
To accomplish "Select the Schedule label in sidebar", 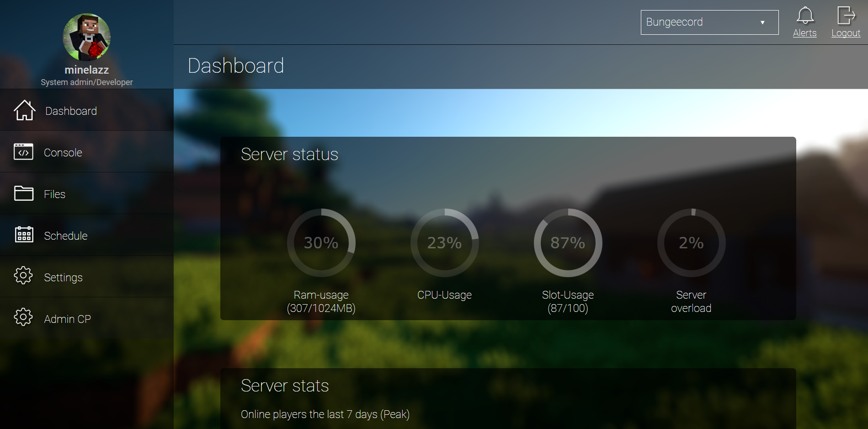I will click(66, 236).
